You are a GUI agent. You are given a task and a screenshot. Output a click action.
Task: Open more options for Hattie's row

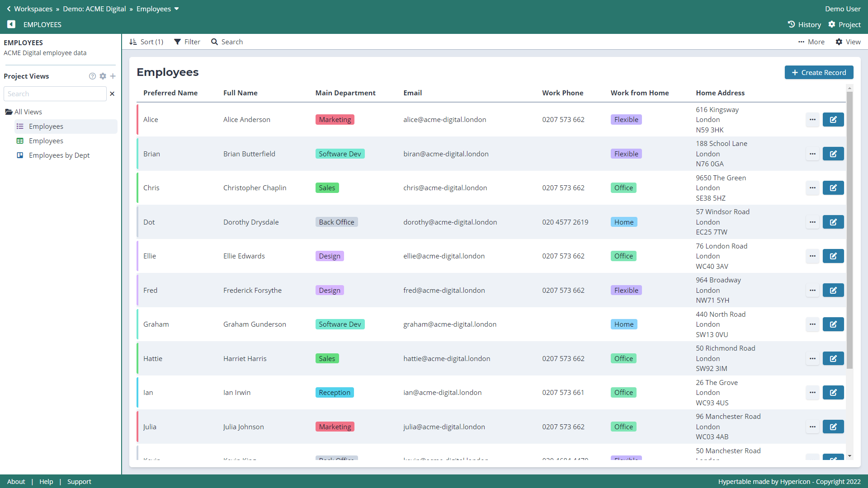point(812,358)
